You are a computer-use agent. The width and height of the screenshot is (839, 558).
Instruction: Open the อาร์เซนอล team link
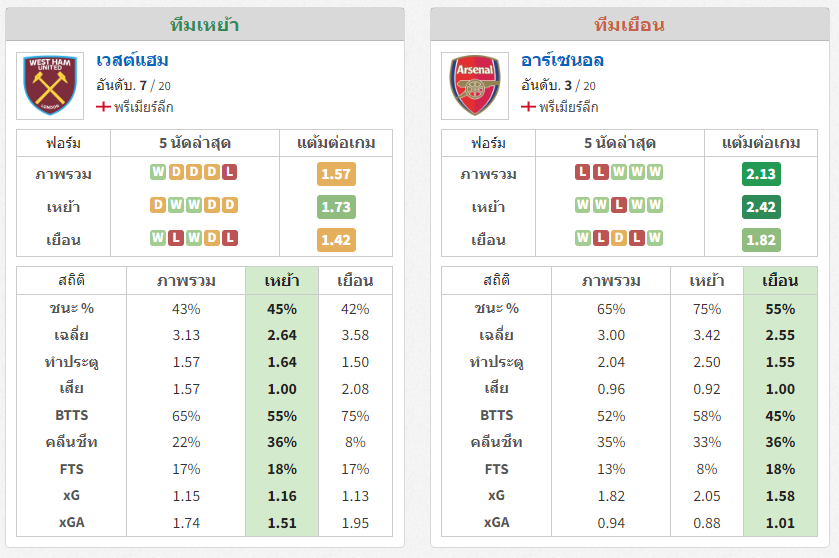pyautogui.click(x=562, y=60)
